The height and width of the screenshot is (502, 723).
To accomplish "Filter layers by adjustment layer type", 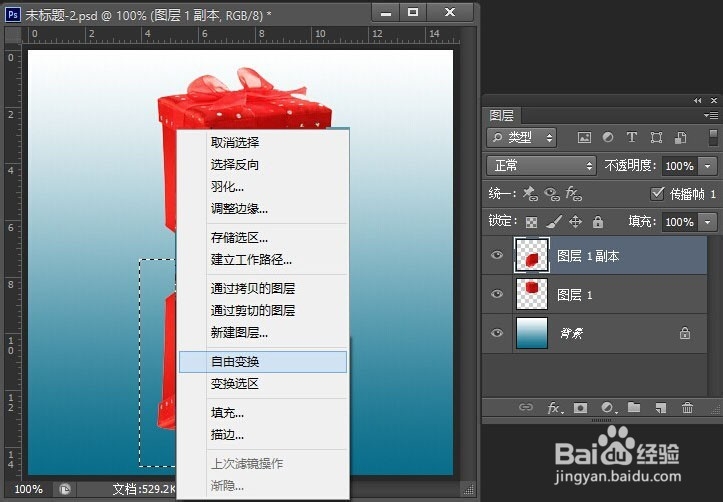I will coord(608,137).
